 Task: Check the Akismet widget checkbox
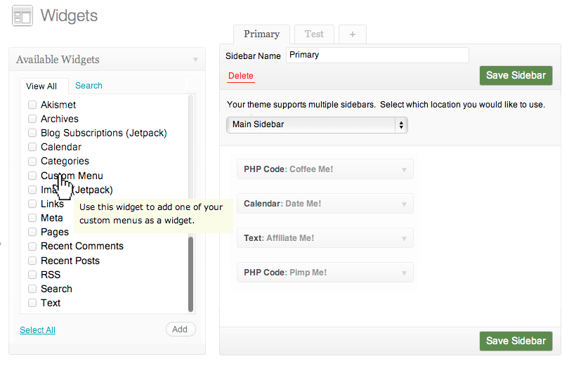tap(32, 105)
